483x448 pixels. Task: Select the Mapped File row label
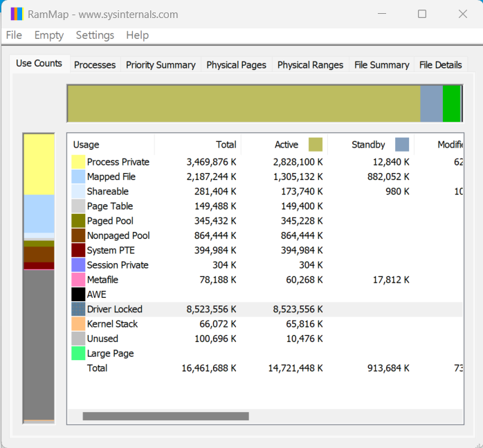coord(111,177)
